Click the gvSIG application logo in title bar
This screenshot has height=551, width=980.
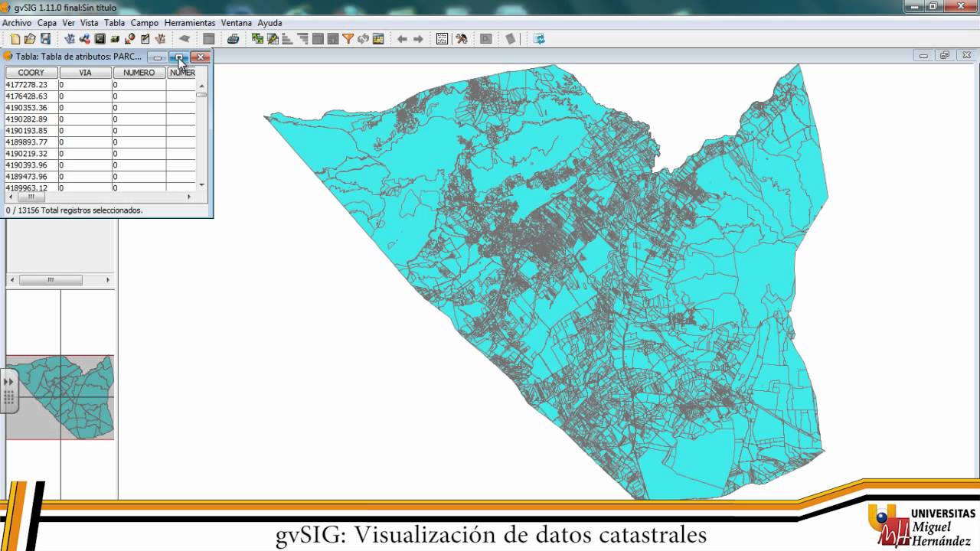[x=6, y=7]
